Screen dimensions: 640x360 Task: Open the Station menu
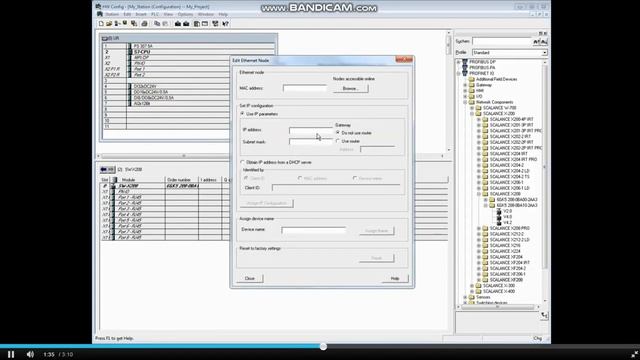pyautogui.click(x=112, y=14)
